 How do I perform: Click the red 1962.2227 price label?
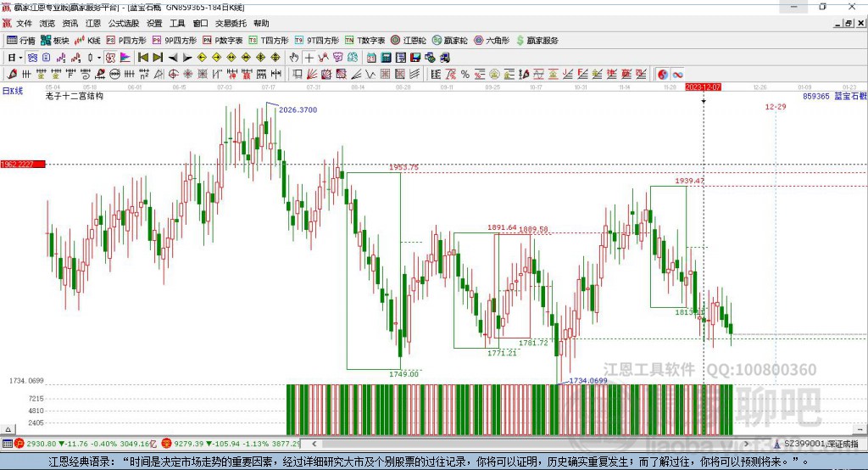23,164
